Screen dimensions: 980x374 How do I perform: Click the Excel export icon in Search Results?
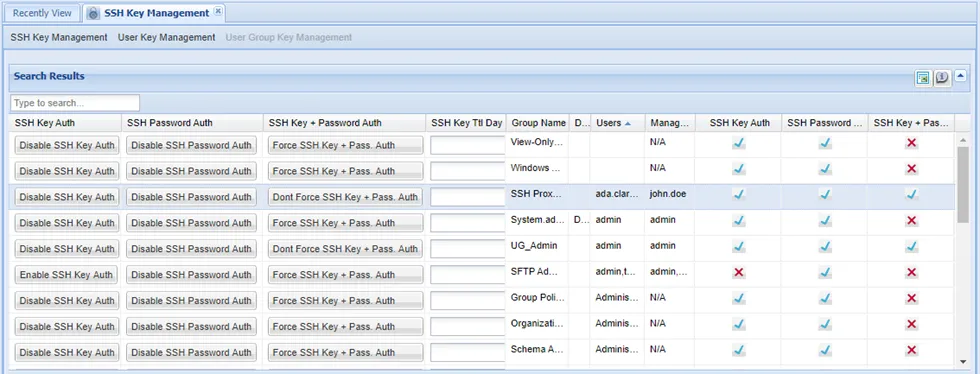(x=922, y=78)
